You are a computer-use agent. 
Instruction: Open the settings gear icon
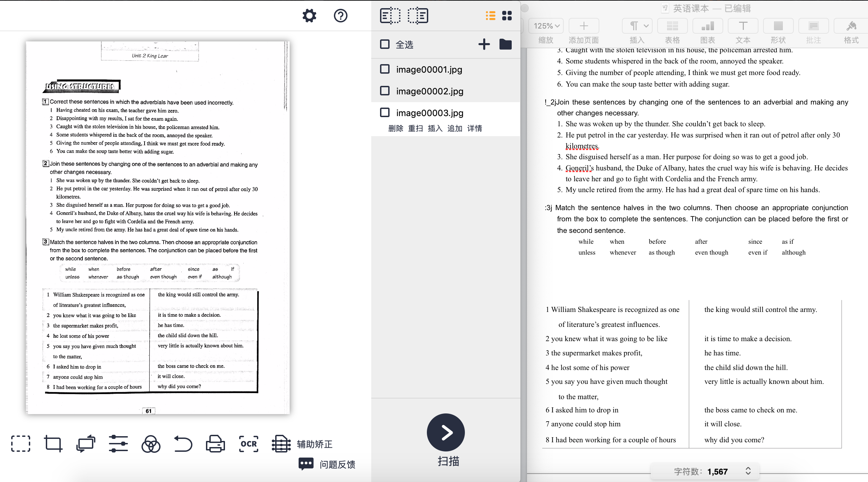pyautogui.click(x=309, y=16)
